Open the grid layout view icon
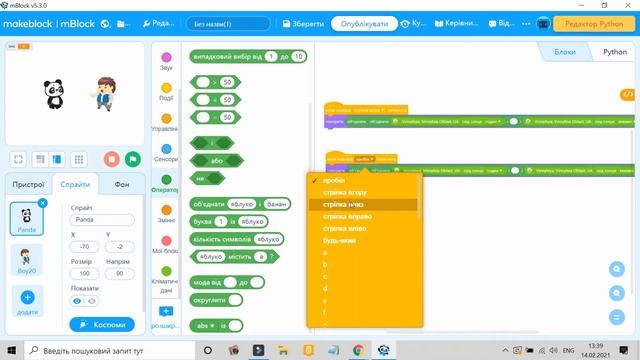The width and height of the screenshot is (640, 360). [x=79, y=159]
